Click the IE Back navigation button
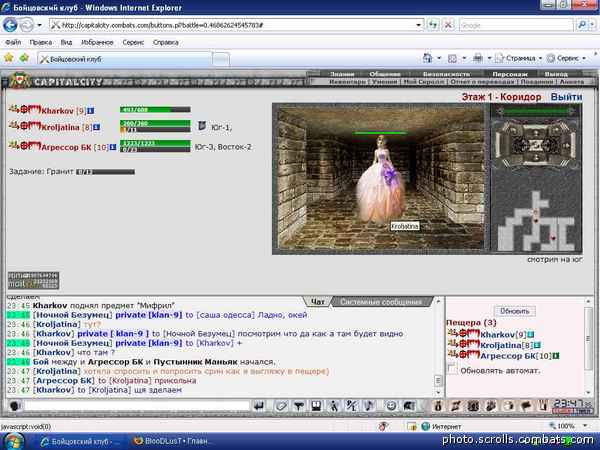The width and height of the screenshot is (600, 450). [x=10, y=25]
